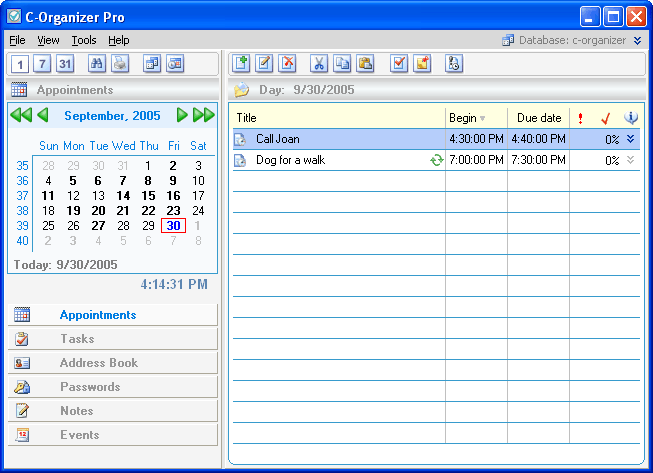The image size is (653, 473).
Task: Open the Help menu
Action: (x=119, y=40)
